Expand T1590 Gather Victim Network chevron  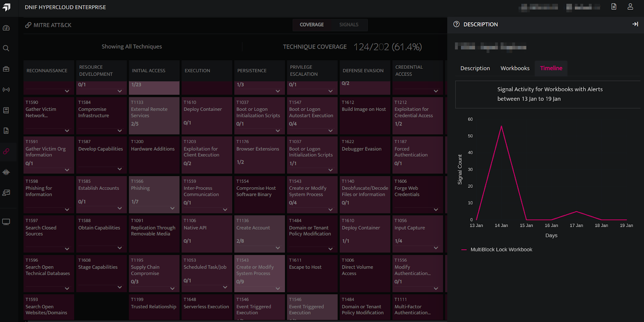pos(67,131)
